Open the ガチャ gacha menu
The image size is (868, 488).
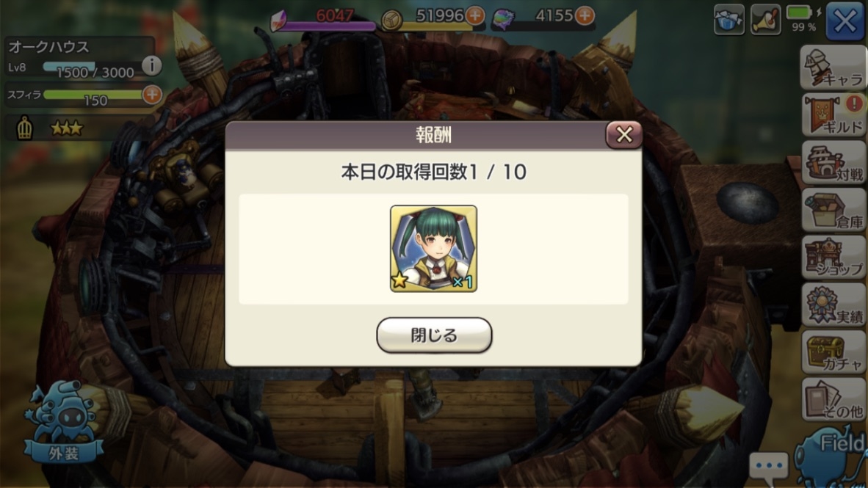click(x=833, y=352)
